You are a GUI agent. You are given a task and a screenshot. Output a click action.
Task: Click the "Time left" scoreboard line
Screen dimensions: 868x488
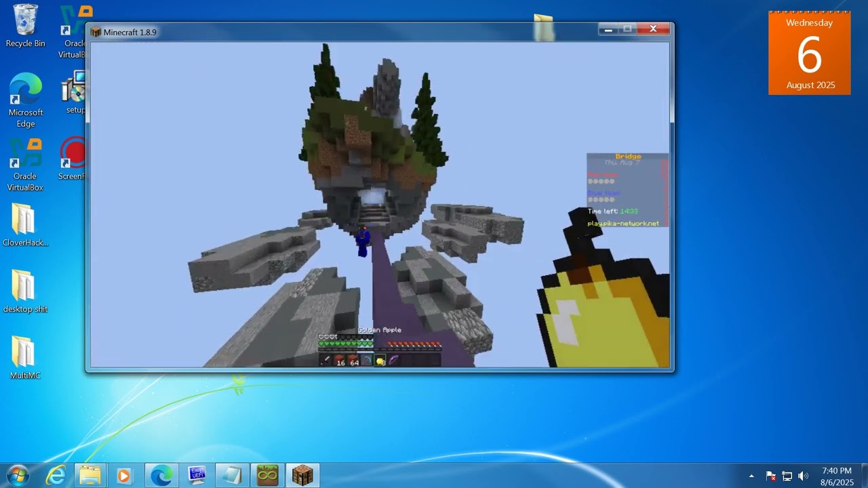[612, 211]
